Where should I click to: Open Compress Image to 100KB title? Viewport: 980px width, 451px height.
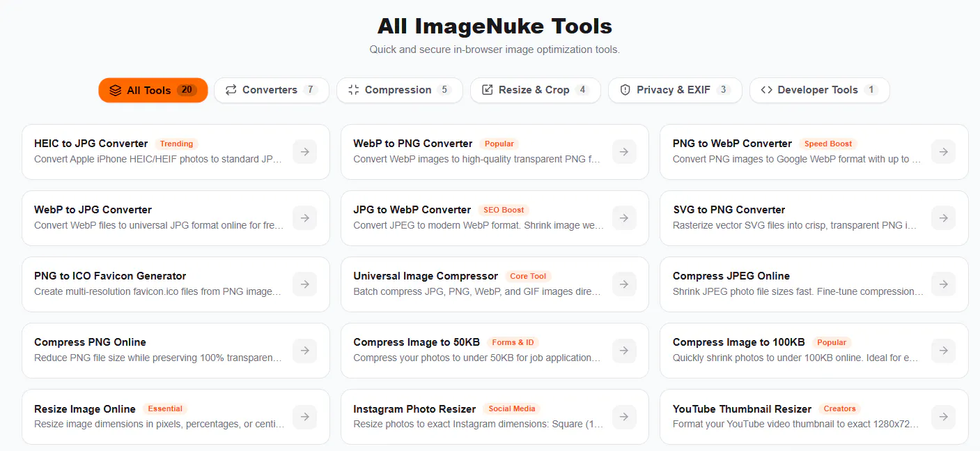pos(739,342)
